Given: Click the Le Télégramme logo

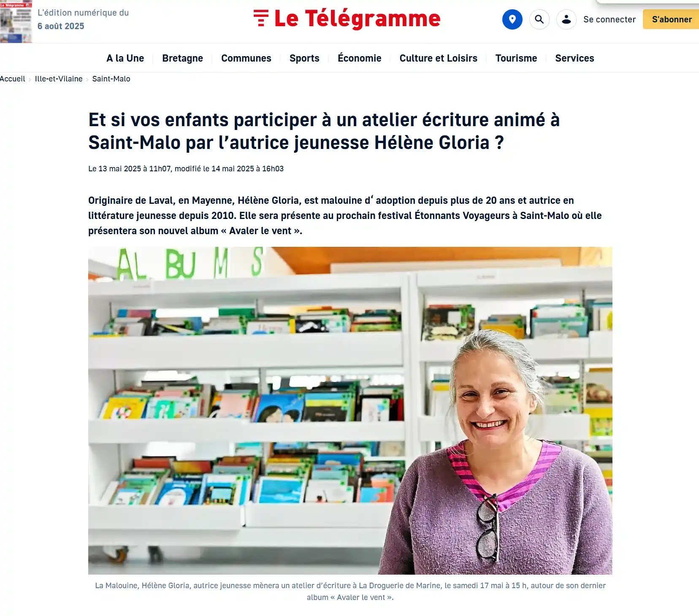Looking at the screenshot, I should click(347, 19).
